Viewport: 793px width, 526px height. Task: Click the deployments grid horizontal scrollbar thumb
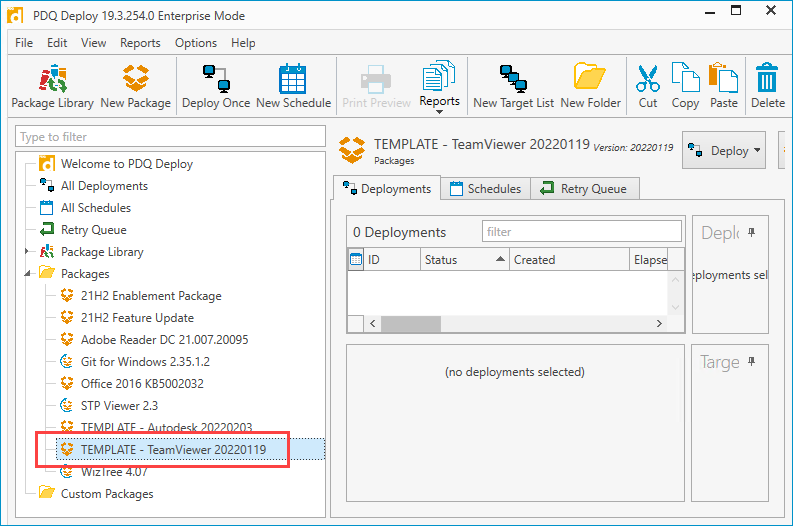click(x=411, y=324)
